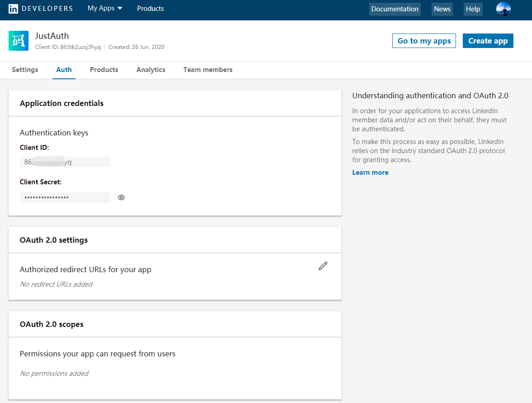This screenshot has width=532, height=403.
Task: Click the 'Created: 28 Jun, 2020' text
Action: point(137,47)
